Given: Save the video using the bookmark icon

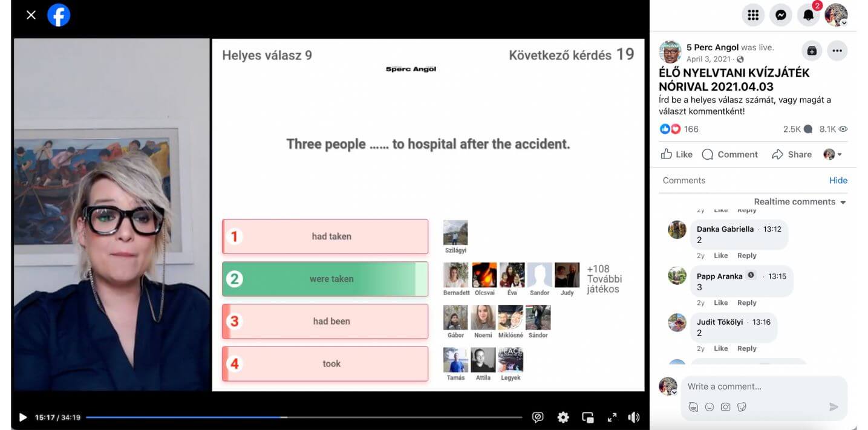Looking at the screenshot, I should click(x=812, y=51).
